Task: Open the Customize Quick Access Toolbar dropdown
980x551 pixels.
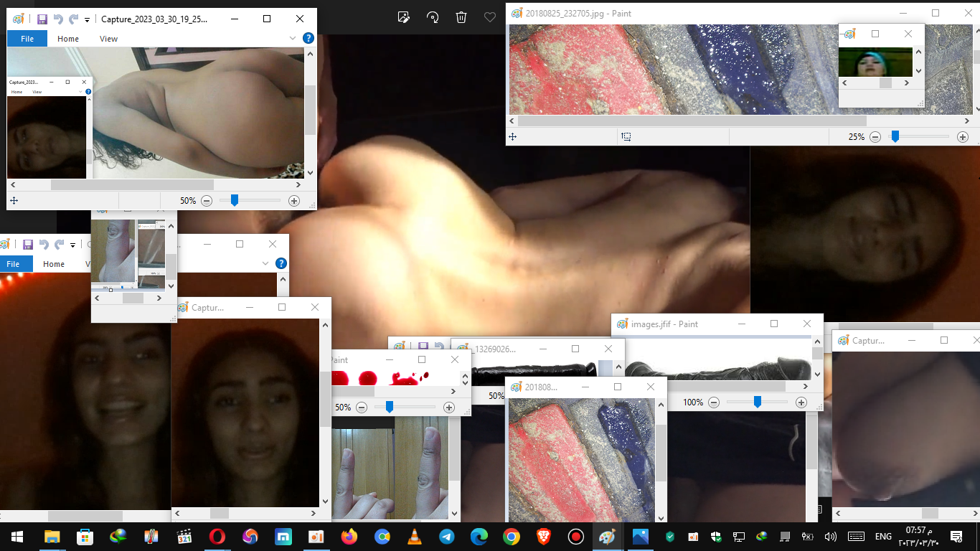Action: click(x=88, y=19)
